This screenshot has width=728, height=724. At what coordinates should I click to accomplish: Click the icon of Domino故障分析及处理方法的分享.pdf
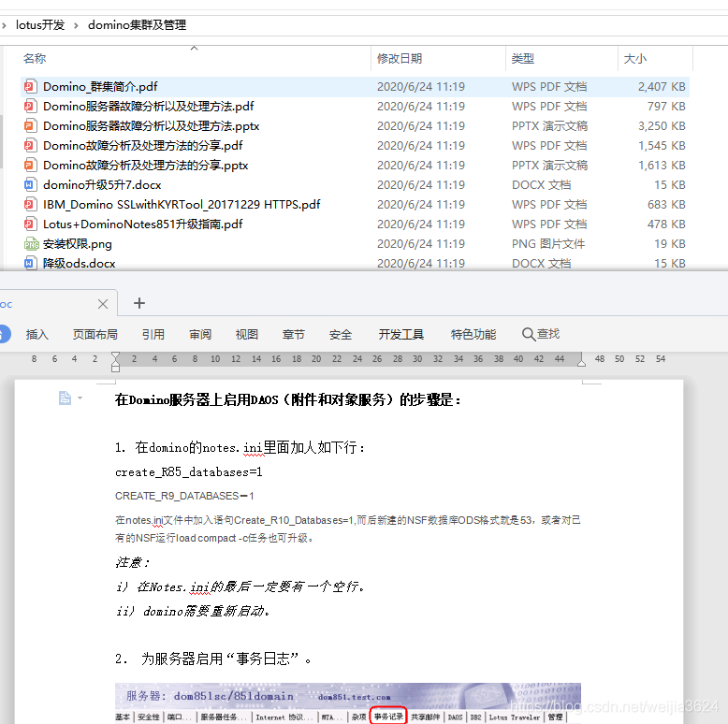[30, 146]
